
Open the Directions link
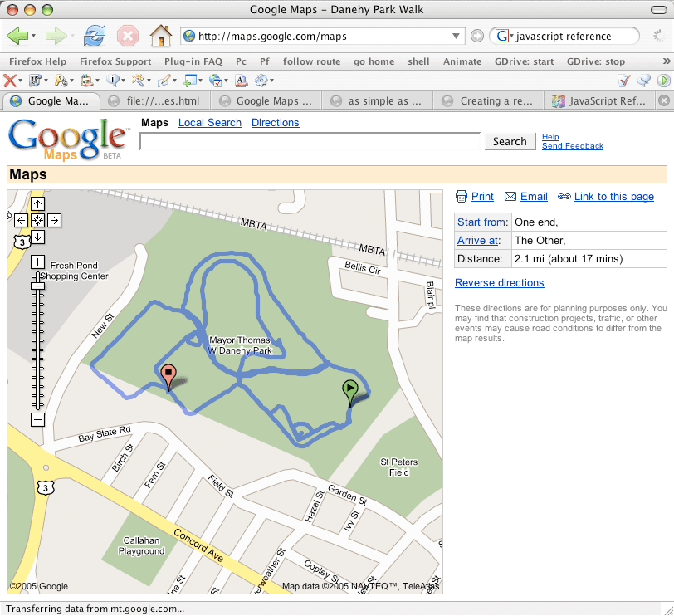coord(275,123)
